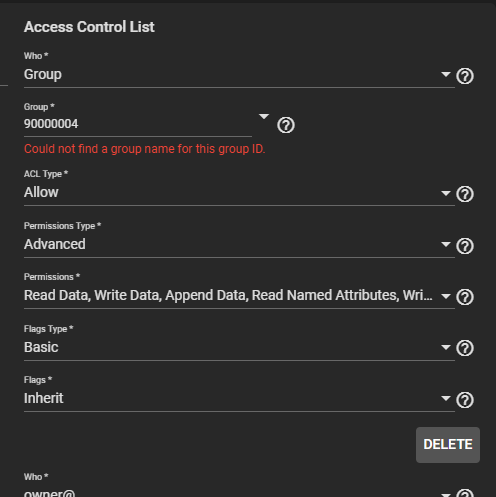Show Flags Type help tooltip
496x497 pixels.
click(465, 348)
